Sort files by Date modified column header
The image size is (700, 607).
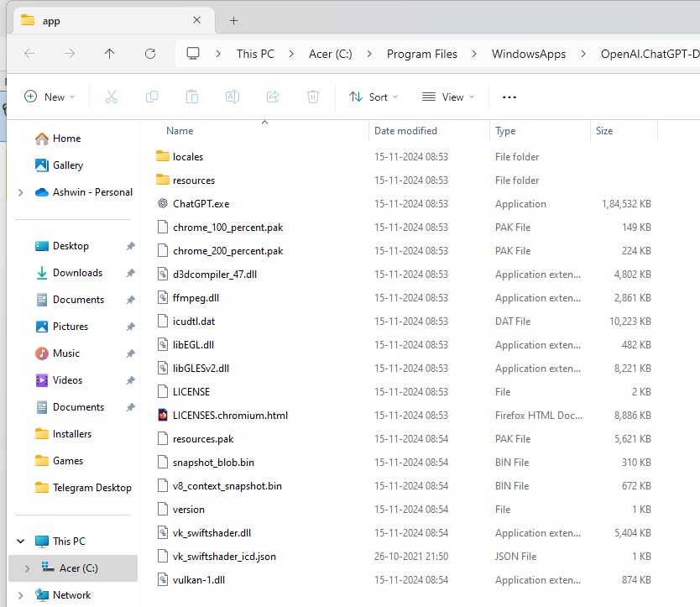coord(405,131)
